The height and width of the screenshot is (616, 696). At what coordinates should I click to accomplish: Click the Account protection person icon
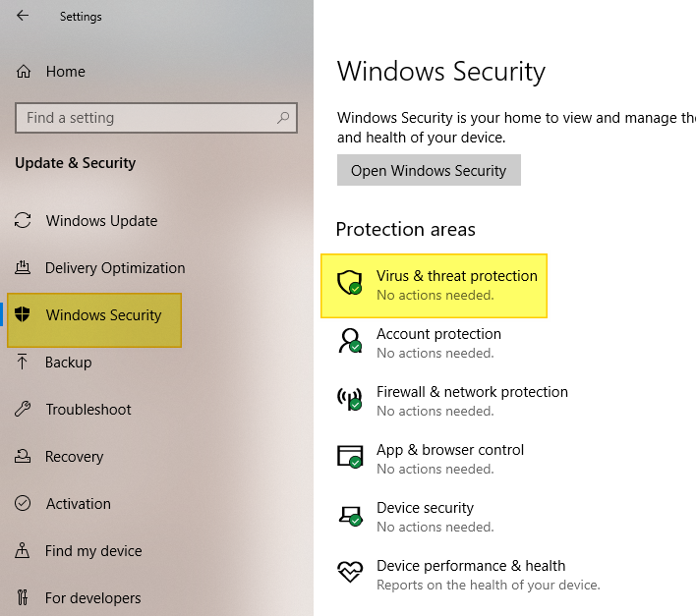pyautogui.click(x=350, y=342)
